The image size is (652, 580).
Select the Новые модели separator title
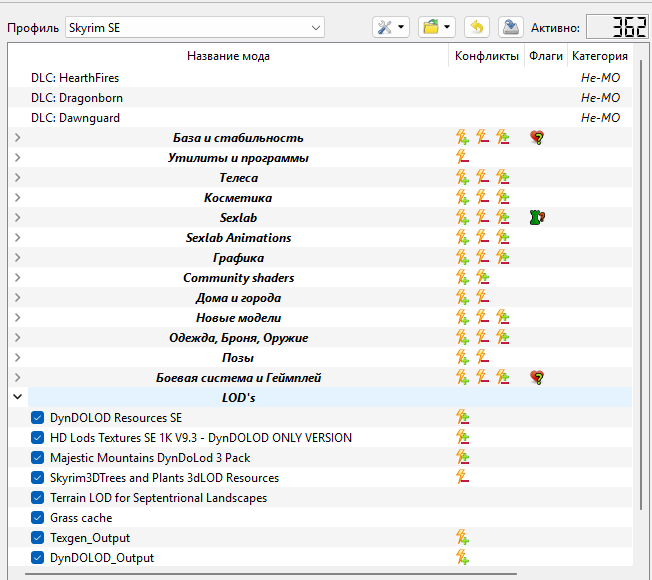(x=238, y=318)
